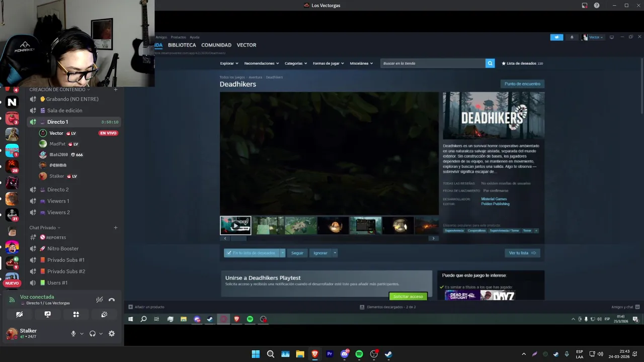Open Steam notifications bell
This screenshot has width=644, height=362.
pyautogui.click(x=572, y=37)
